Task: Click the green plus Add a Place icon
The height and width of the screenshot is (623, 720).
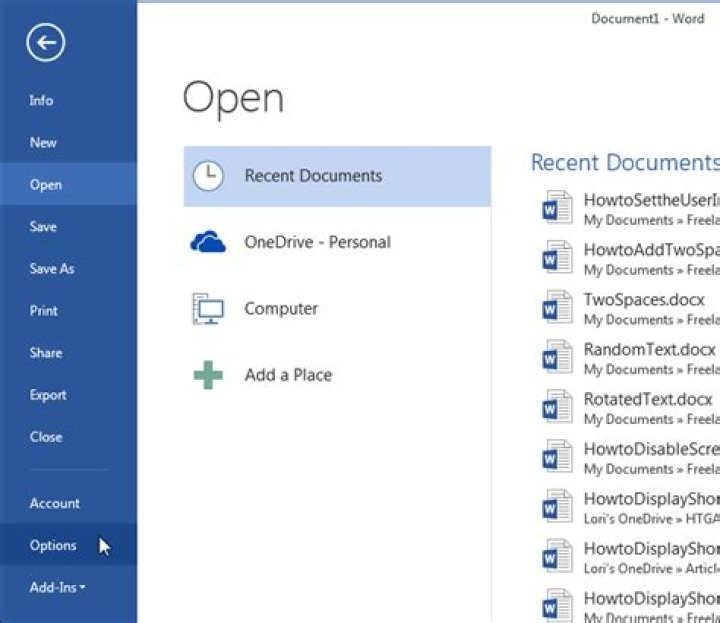Action: tap(208, 375)
